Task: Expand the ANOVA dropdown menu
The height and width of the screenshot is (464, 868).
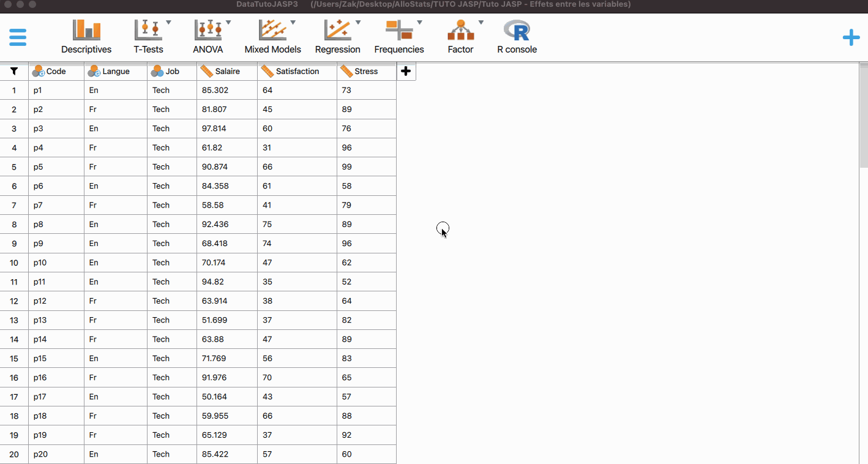Action: [x=228, y=23]
